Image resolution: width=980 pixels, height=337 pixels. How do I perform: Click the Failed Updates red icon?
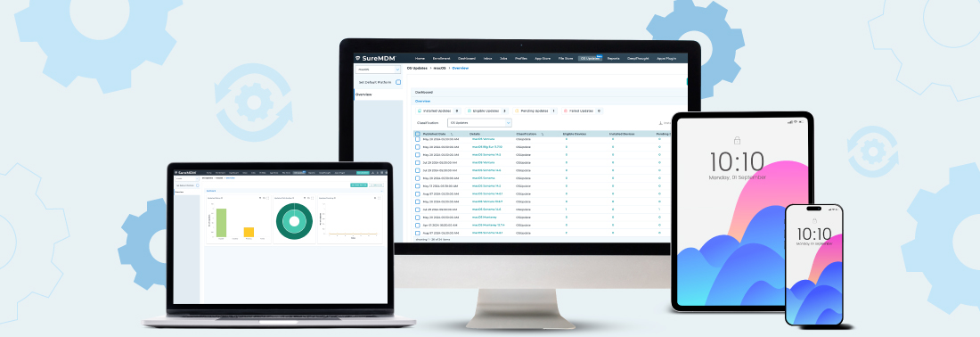click(565, 111)
